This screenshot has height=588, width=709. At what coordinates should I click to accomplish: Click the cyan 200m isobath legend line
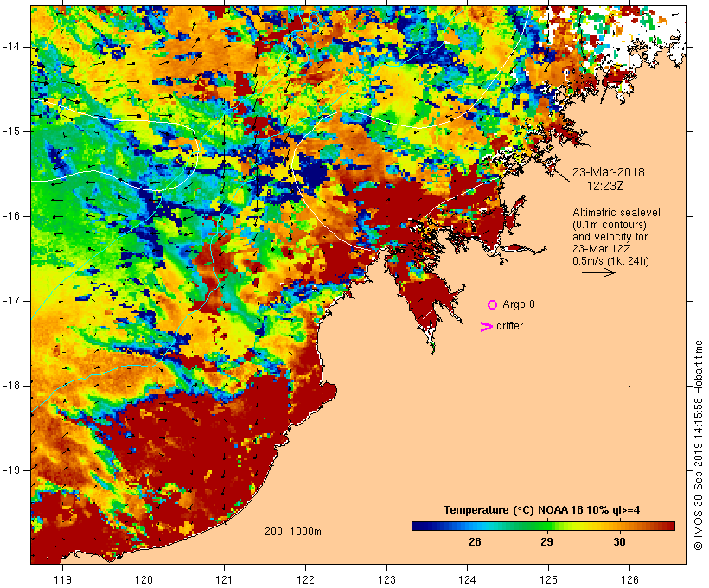279,540
